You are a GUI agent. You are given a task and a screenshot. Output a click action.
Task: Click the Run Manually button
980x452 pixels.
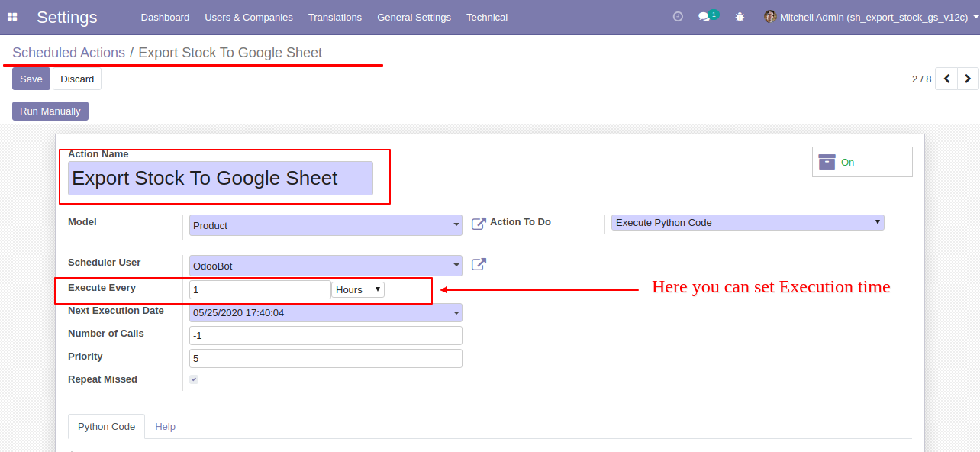point(50,111)
